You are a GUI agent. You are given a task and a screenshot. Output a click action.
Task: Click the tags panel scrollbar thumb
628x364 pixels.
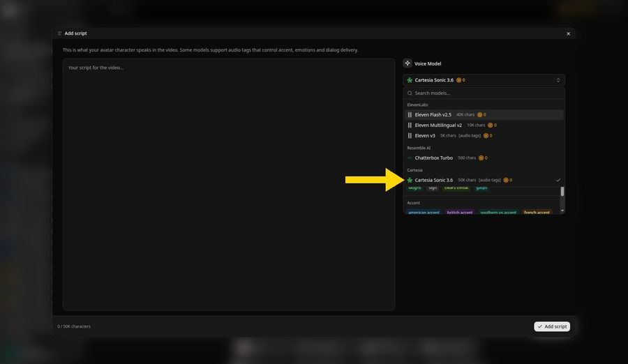point(562,191)
